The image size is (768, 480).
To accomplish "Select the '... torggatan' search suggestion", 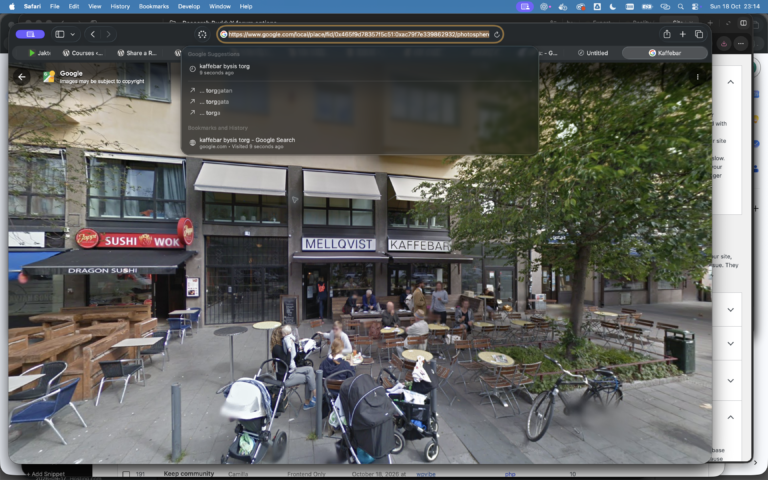I will (360, 91).
